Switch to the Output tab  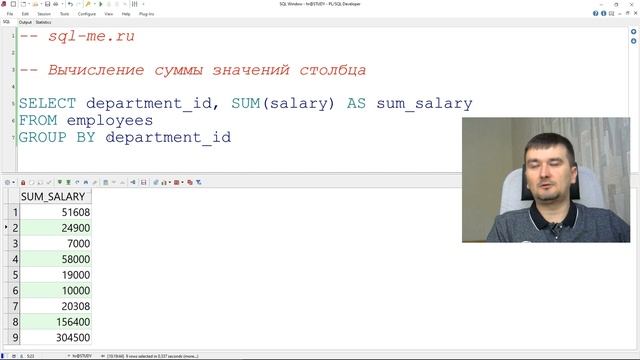click(x=25, y=22)
